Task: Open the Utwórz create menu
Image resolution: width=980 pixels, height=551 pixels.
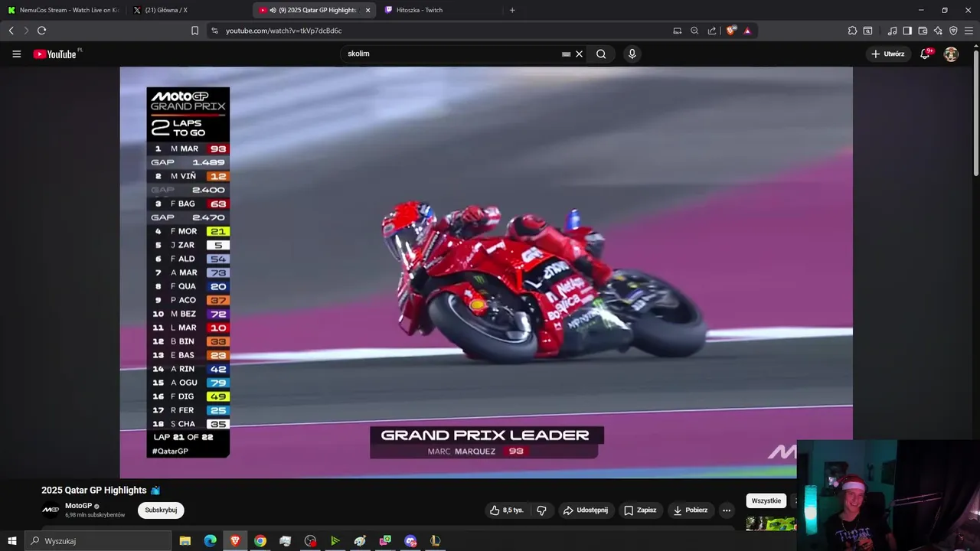Action: (x=888, y=54)
